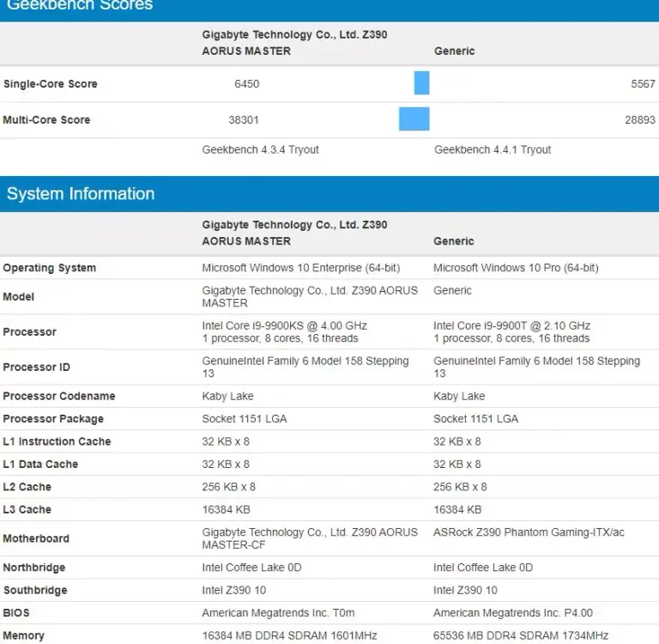
Task: Click the Generic column heading in scores
Action: [x=454, y=51]
